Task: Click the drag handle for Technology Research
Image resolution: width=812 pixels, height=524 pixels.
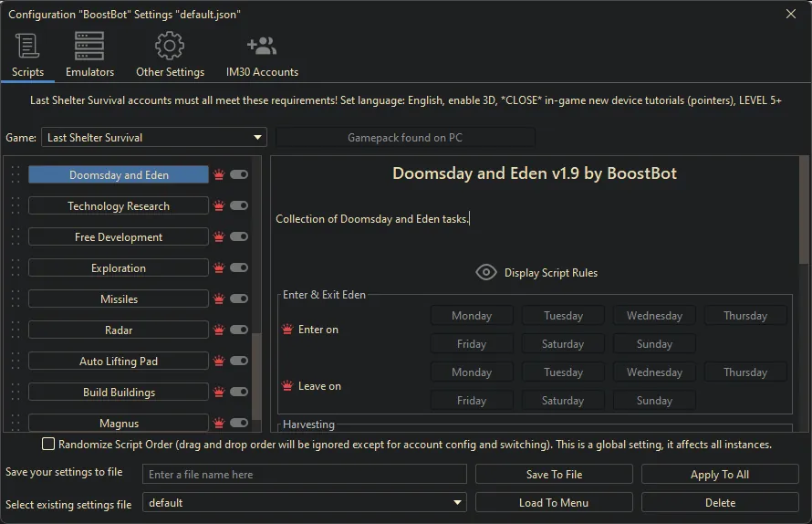Action: (16, 205)
